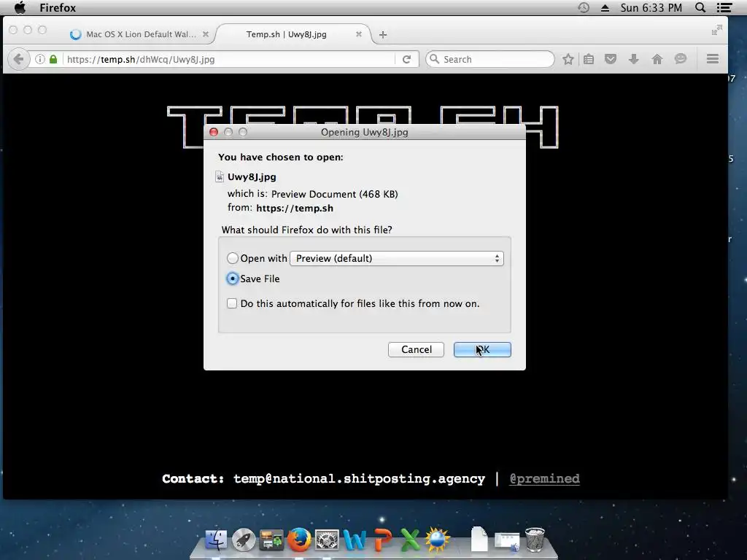The image size is (747, 560).
Task: Follow the @premined link
Action: (x=544, y=478)
